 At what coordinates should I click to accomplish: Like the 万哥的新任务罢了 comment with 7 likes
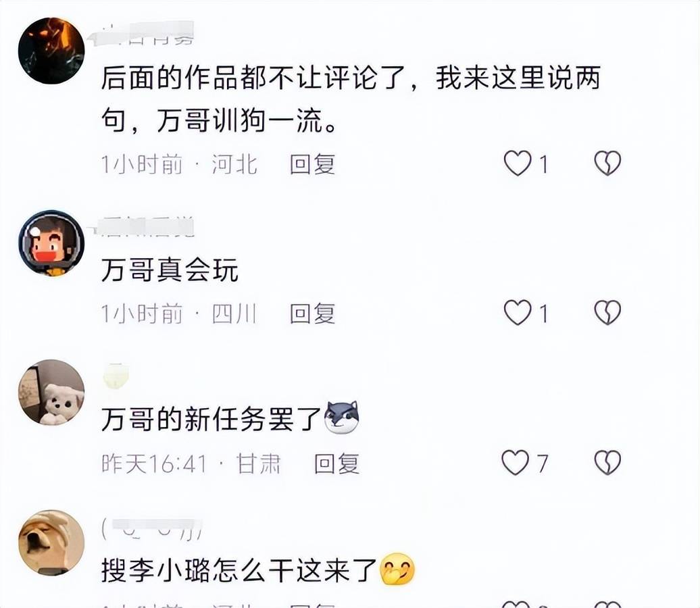coord(515,462)
